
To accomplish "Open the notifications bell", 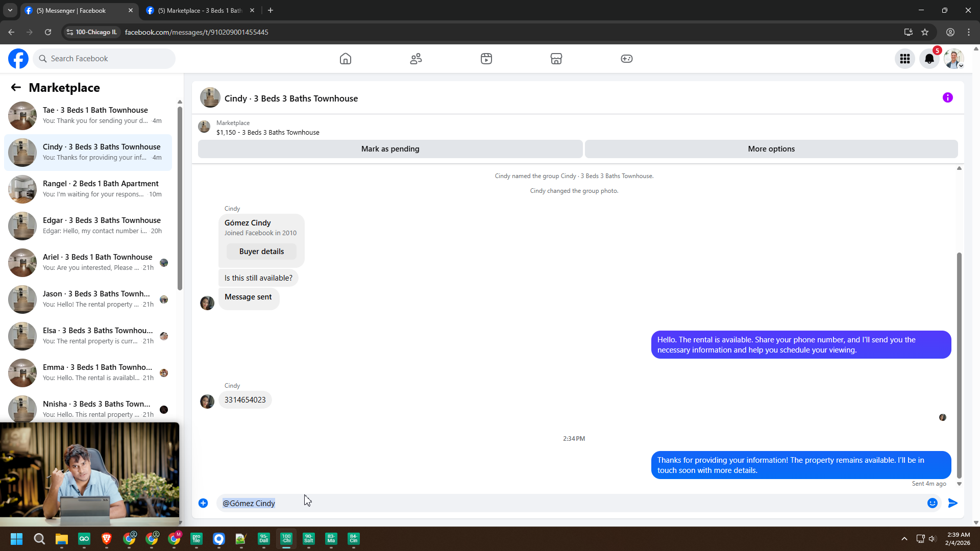I will tap(929, 59).
